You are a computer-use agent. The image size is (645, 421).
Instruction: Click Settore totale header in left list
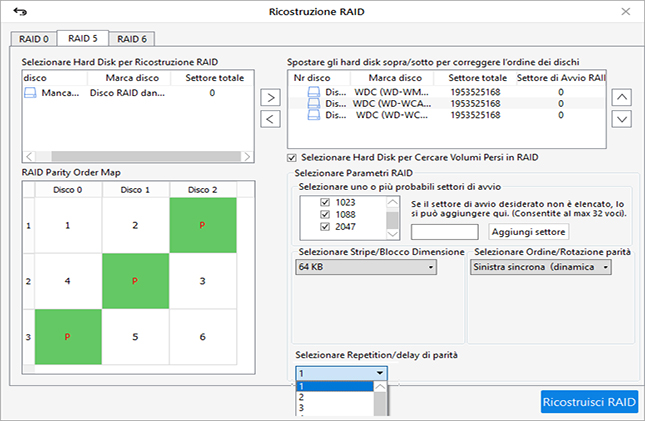coord(212,78)
